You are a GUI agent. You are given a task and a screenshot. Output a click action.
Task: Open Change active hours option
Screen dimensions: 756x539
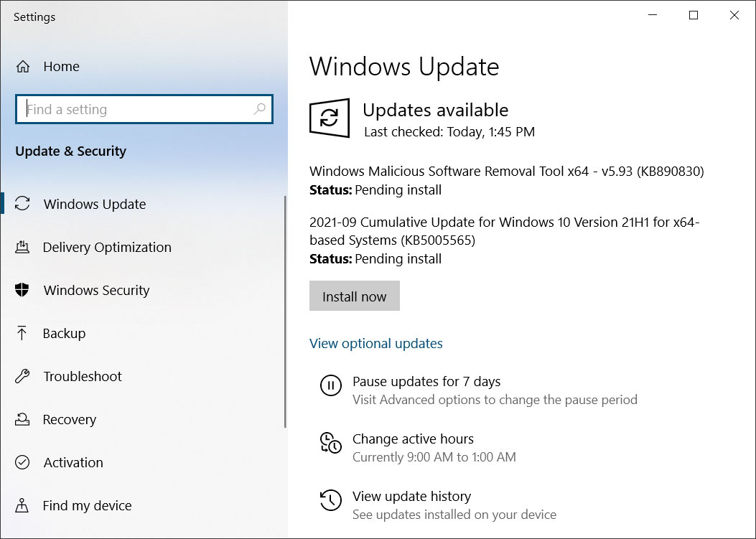click(413, 439)
